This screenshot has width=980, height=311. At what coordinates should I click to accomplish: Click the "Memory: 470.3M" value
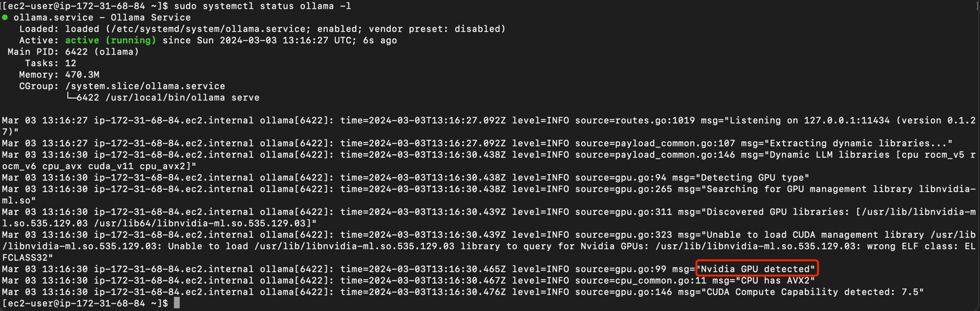[82, 74]
